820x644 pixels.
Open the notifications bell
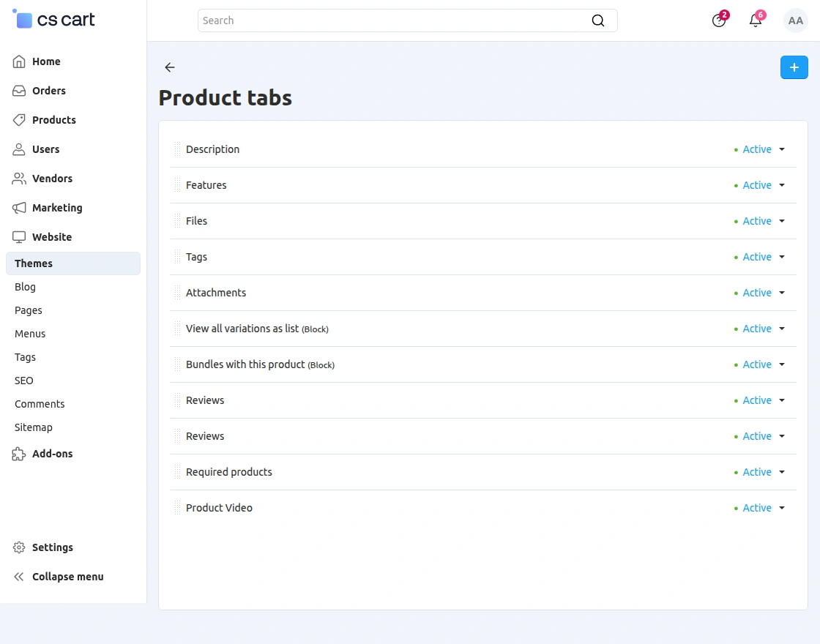click(756, 20)
